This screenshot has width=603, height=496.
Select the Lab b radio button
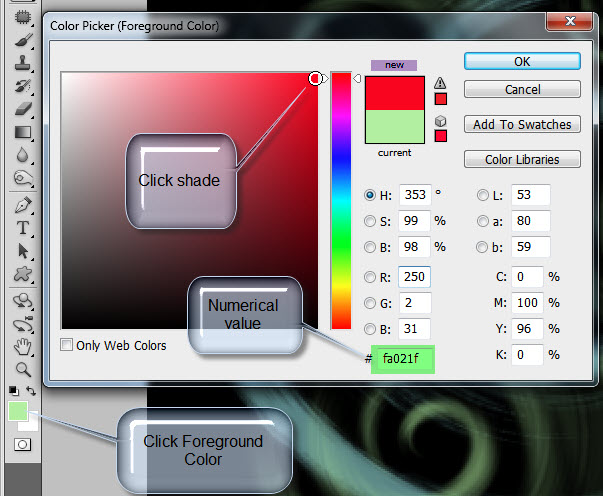(482, 247)
